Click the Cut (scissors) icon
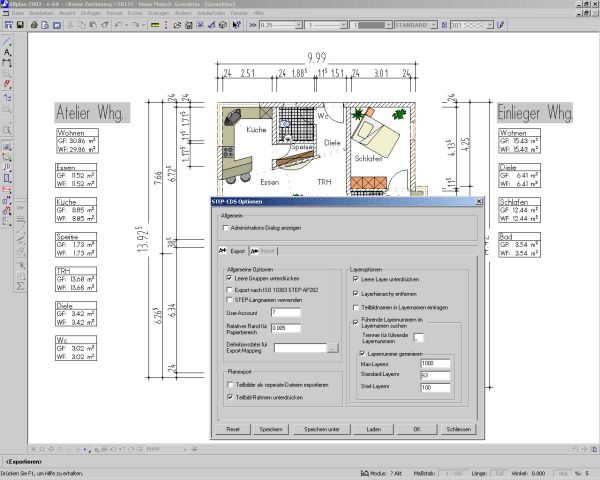This screenshot has width=600, height=480. tap(70, 25)
